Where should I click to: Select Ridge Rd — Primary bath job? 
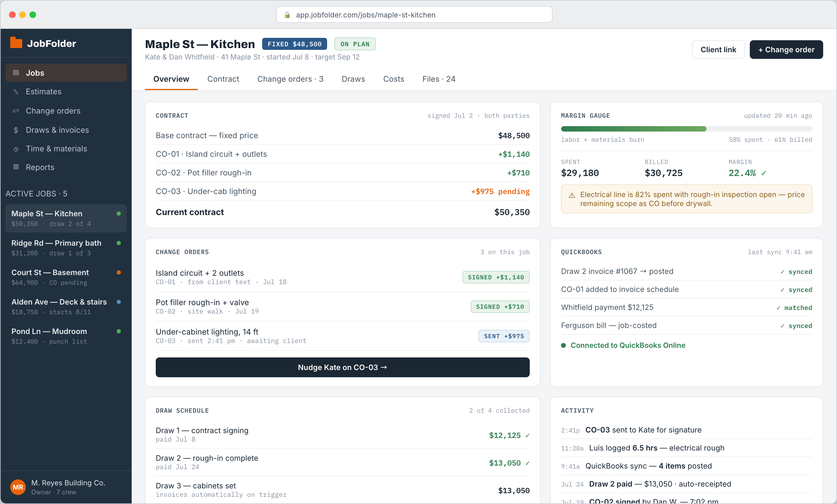pos(66,248)
